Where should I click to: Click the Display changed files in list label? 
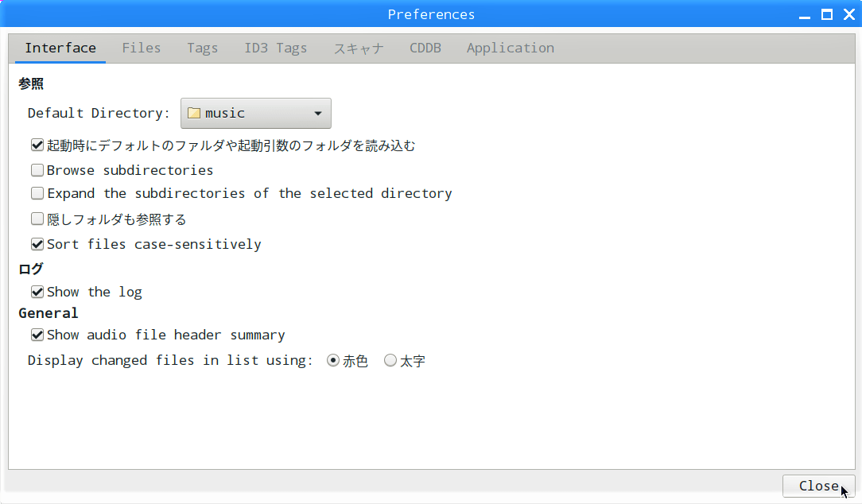(x=170, y=361)
